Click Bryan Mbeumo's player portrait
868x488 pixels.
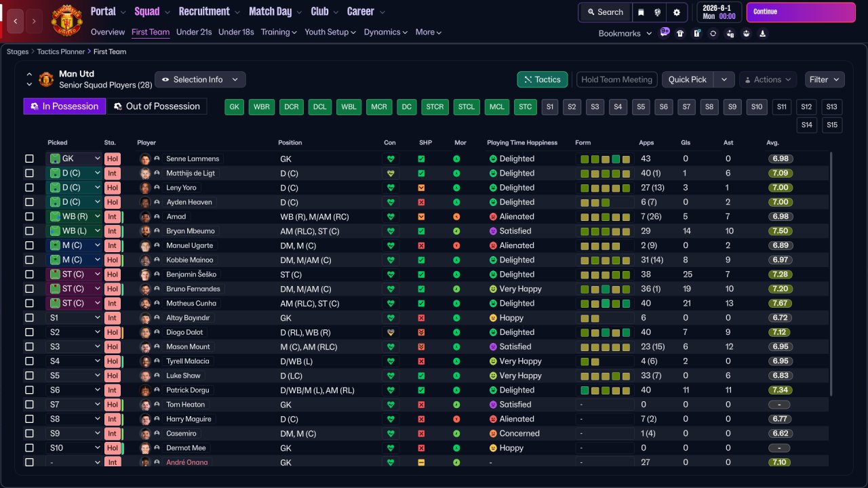[x=144, y=231]
